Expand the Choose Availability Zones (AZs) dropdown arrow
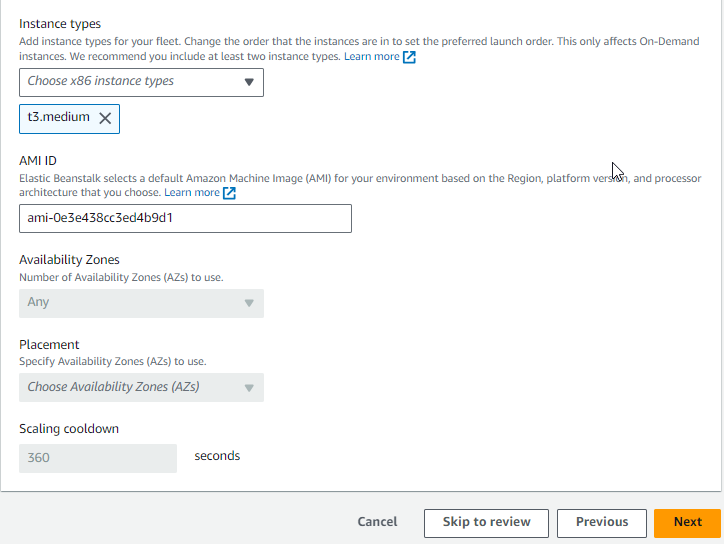Viewport: 724px width, 544px height. [x=249, y=388]
